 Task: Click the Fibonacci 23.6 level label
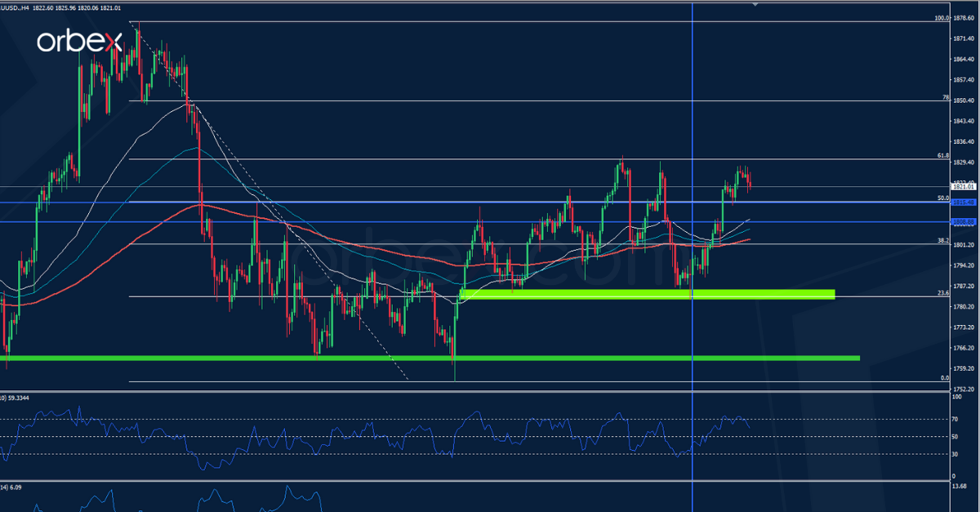coord(942,293)
